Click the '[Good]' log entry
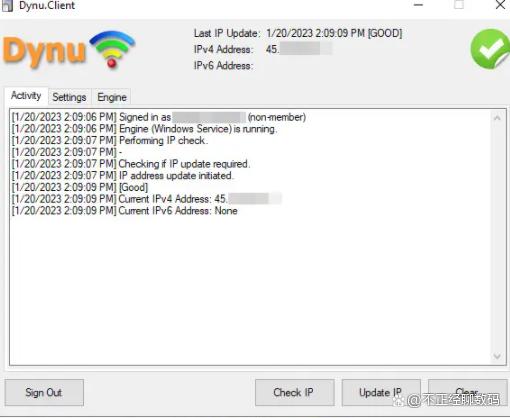The image size is (510, 418). coord(80,187)
